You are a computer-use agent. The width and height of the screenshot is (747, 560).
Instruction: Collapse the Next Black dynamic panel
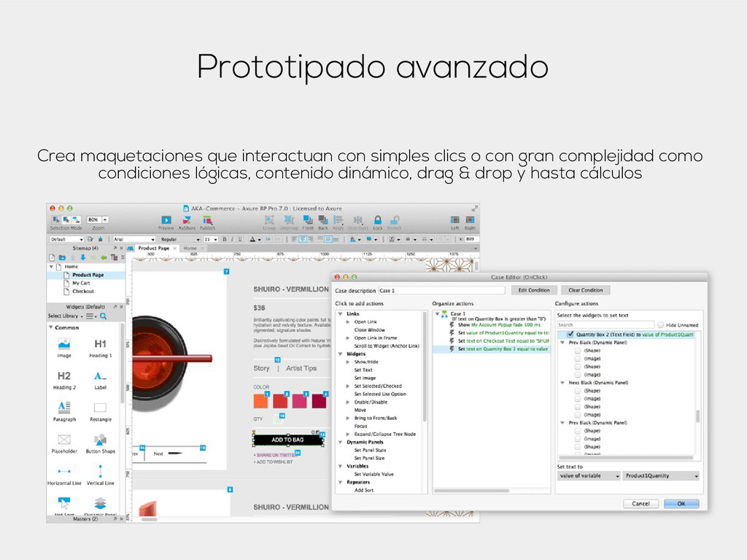pyautogui.click(x=562, y=382)
